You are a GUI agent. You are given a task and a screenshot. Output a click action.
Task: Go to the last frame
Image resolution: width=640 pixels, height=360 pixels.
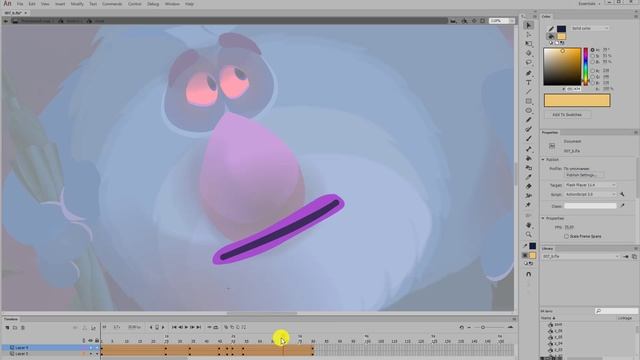199,327
